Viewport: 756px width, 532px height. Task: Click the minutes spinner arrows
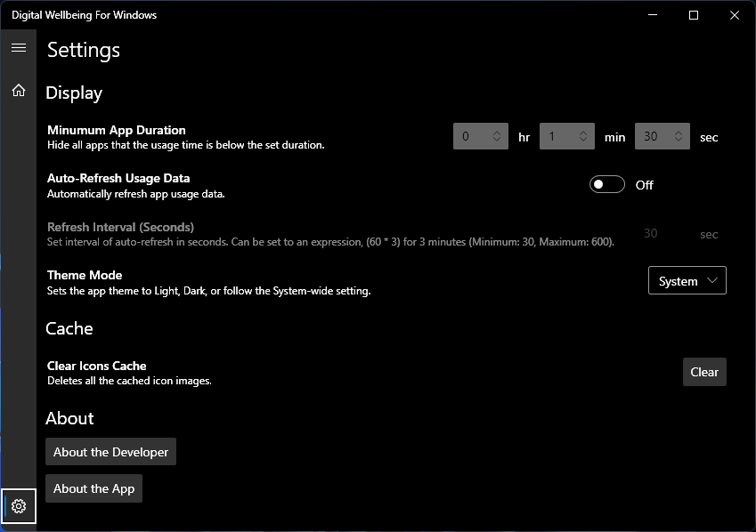tap(583, 136)
